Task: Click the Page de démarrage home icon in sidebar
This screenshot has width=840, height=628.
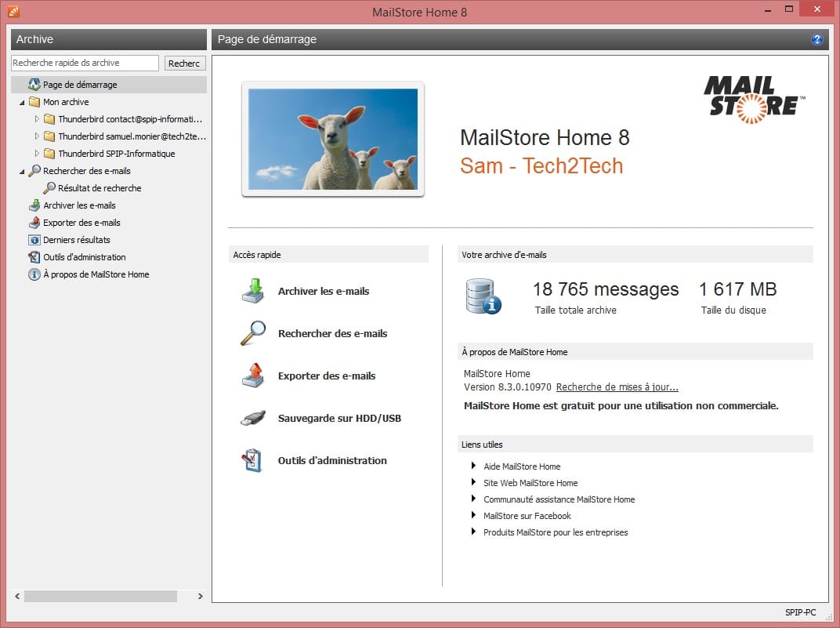Action: click(x=34, y=84)
